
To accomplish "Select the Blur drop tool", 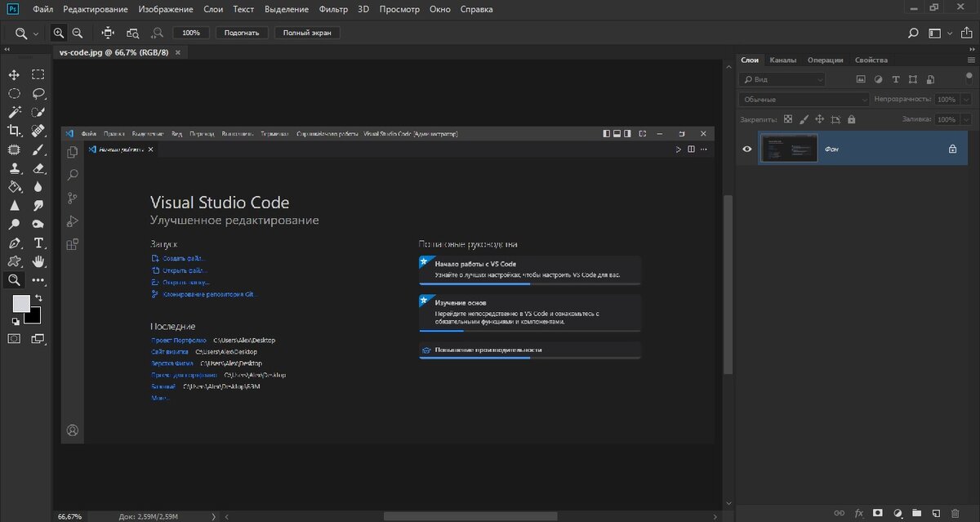I will click(x=38, y=187).
